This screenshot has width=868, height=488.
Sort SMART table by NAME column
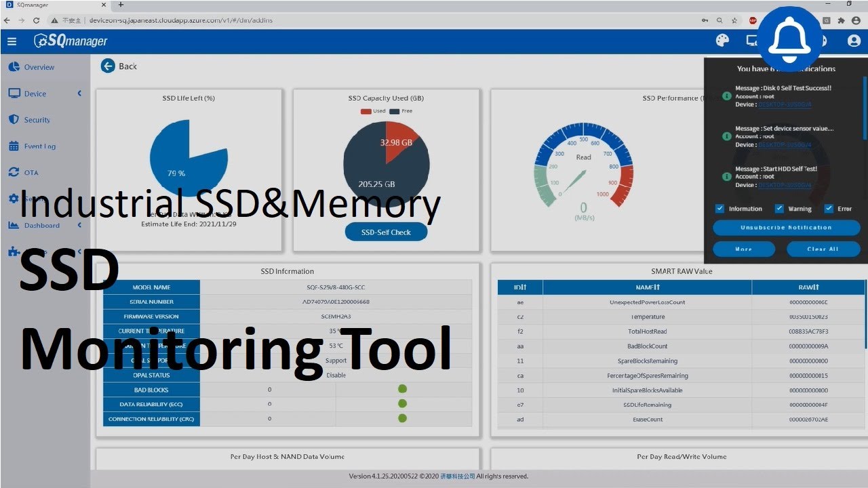coord(647,287)
